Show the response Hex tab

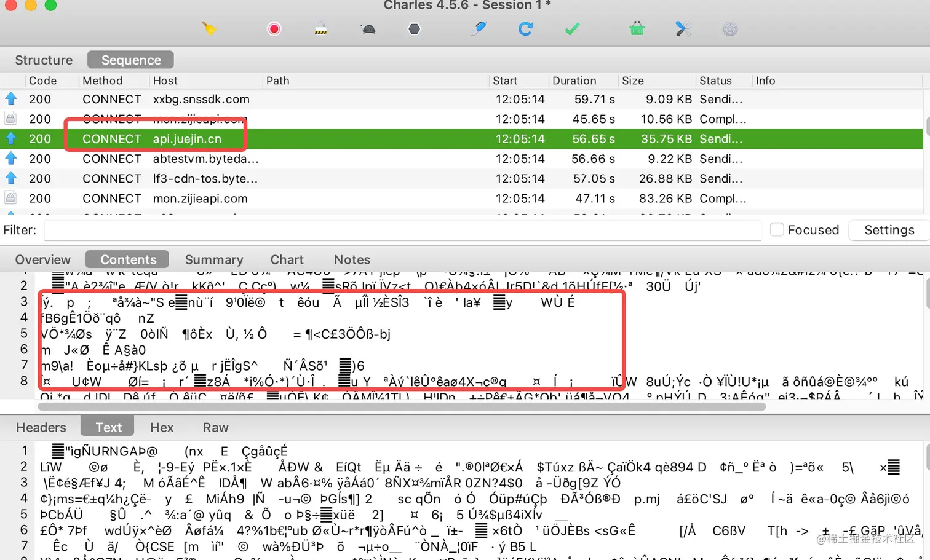(162, 427)
